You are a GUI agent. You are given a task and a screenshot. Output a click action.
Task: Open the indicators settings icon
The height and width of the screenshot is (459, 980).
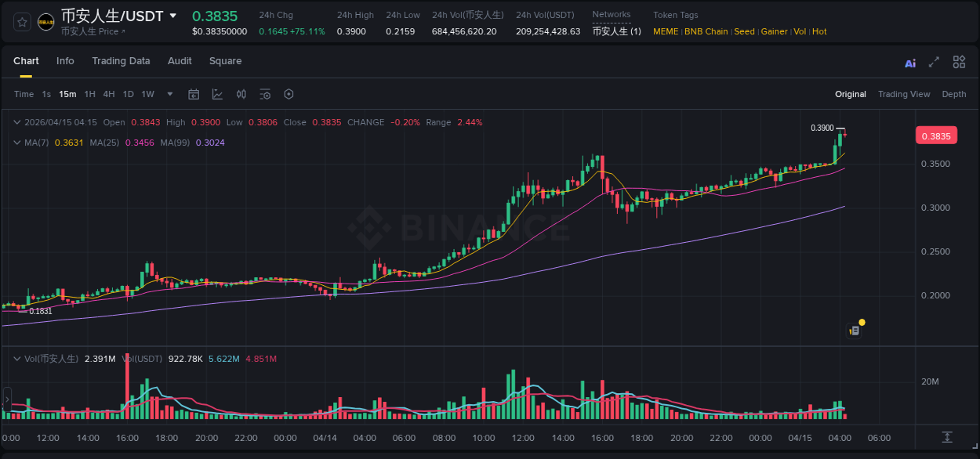(x=265, y=94)
